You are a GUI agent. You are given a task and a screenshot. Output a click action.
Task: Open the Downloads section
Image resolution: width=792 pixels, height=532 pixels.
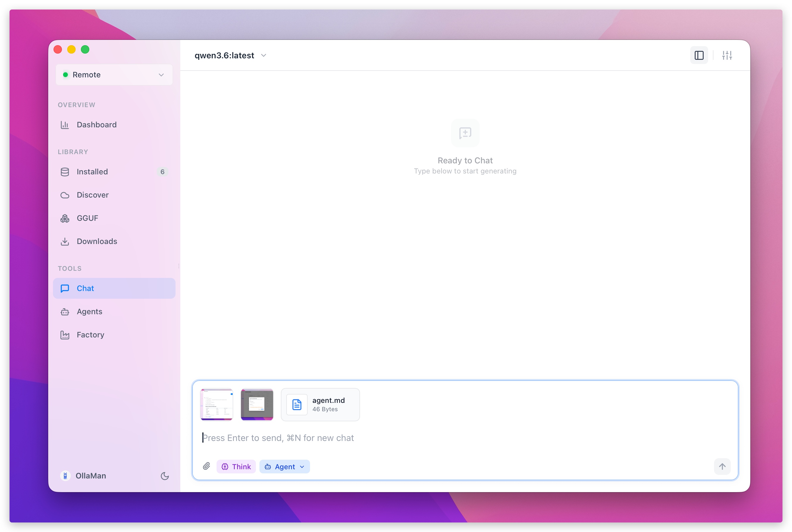pyautogui.click(x=114, y=242)
